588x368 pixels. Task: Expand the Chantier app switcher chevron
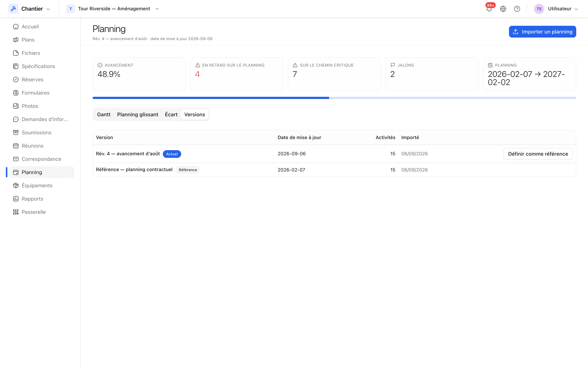point(48,9)
